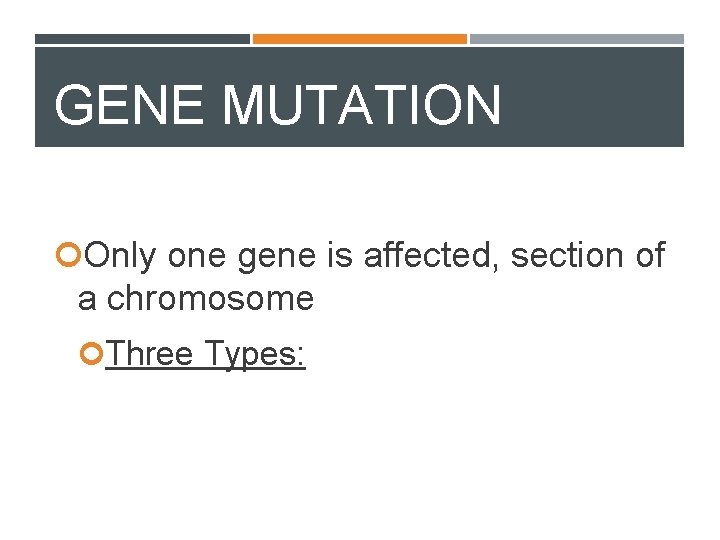Image resolution: width=720 pixels, height=540 pixels.
Task: Click the orange accent bar at top center
Action: tap(359, 39)
